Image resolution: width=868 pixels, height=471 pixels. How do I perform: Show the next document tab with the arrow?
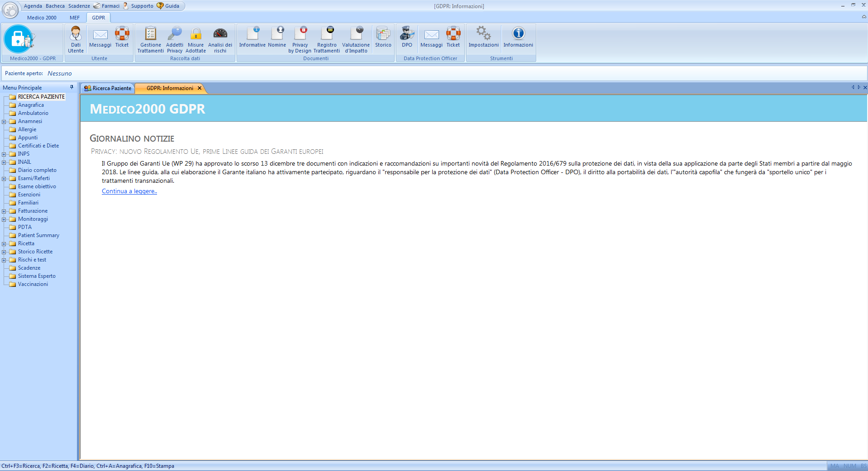coord(859,87)
